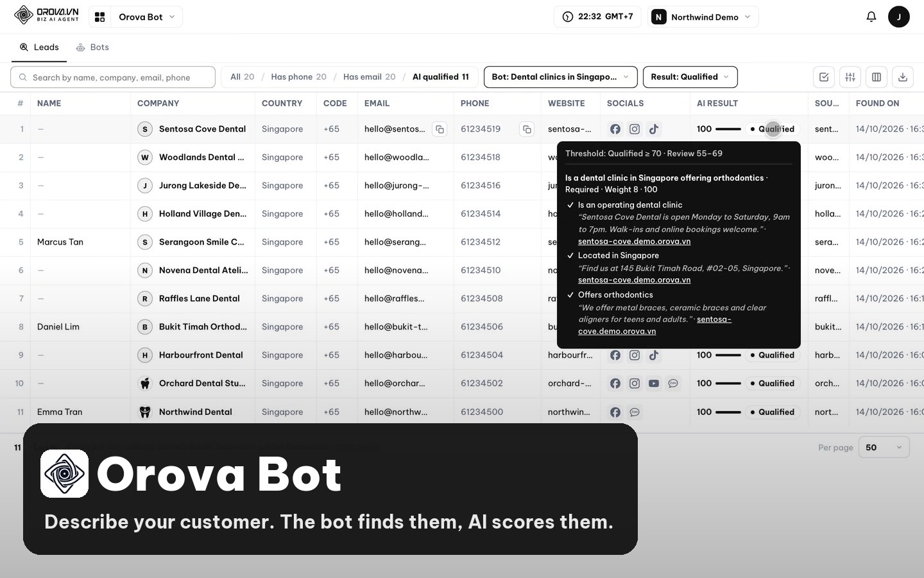Open Harbourfront Dental's TikTok profile
Screen dimensions: 924x578
coord(654,355)
